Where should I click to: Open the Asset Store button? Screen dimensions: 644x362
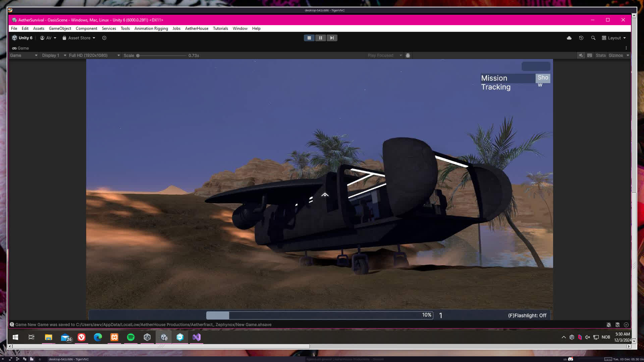click(x=79, y=38)
